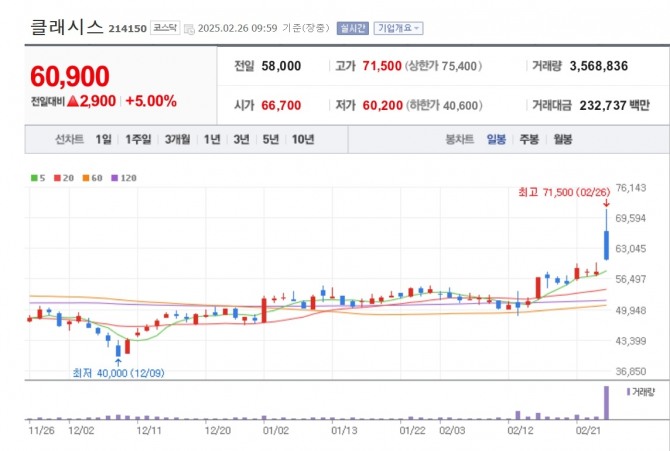Click the 최고 71,500 high marker
The width and height of the screenshot is (670, 451).
[x=562, y=190]
